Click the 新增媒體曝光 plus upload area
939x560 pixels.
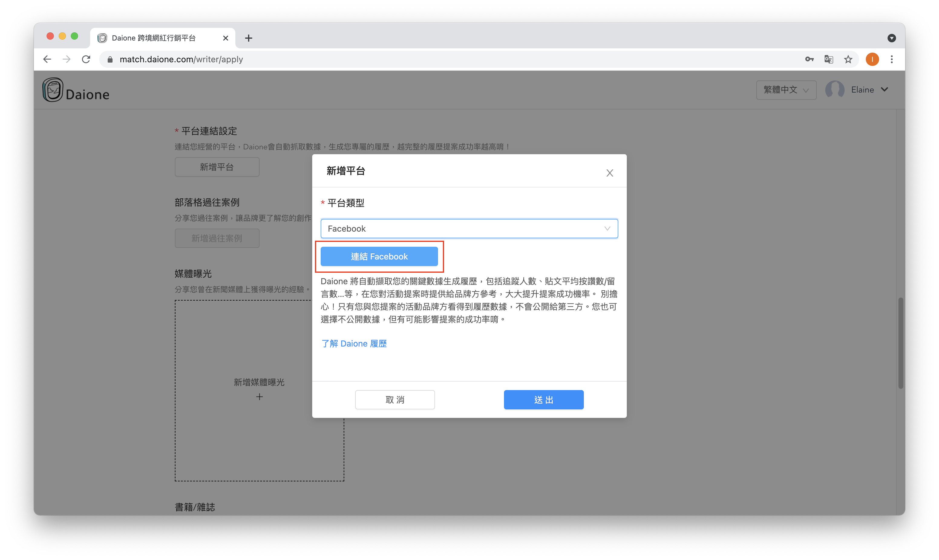259,390
